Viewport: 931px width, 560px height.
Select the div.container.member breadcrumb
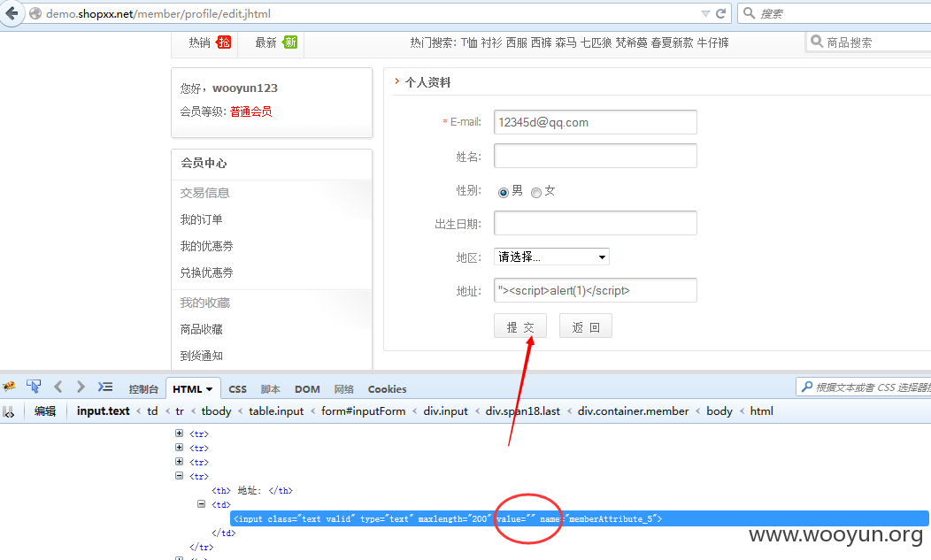633,411
